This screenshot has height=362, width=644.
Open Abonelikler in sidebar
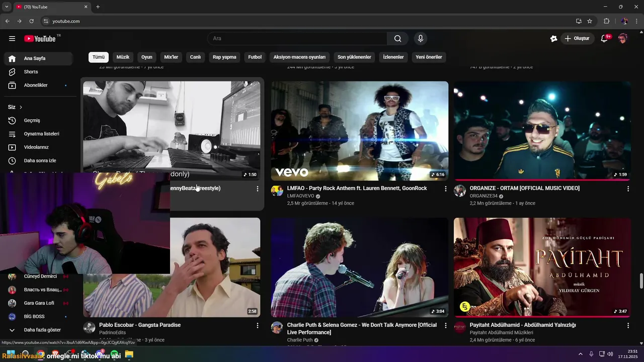(x=38, y=85)
